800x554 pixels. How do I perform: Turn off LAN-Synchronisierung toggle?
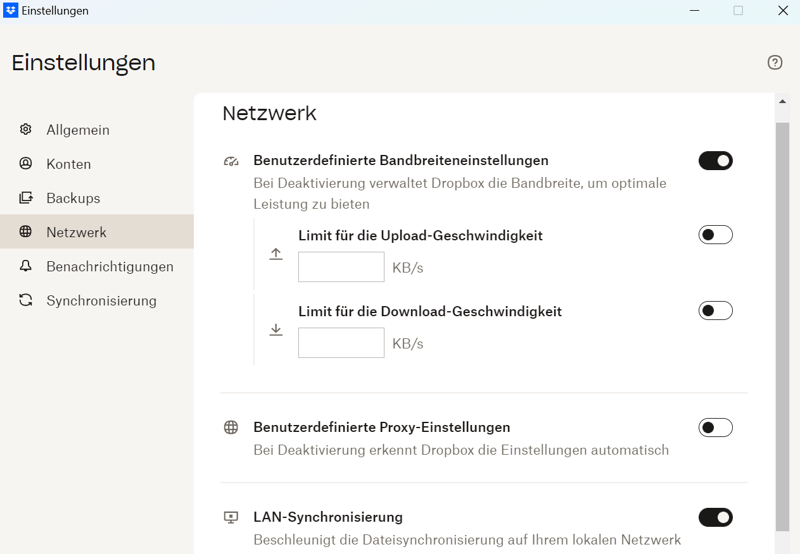(x=715, y=517)
